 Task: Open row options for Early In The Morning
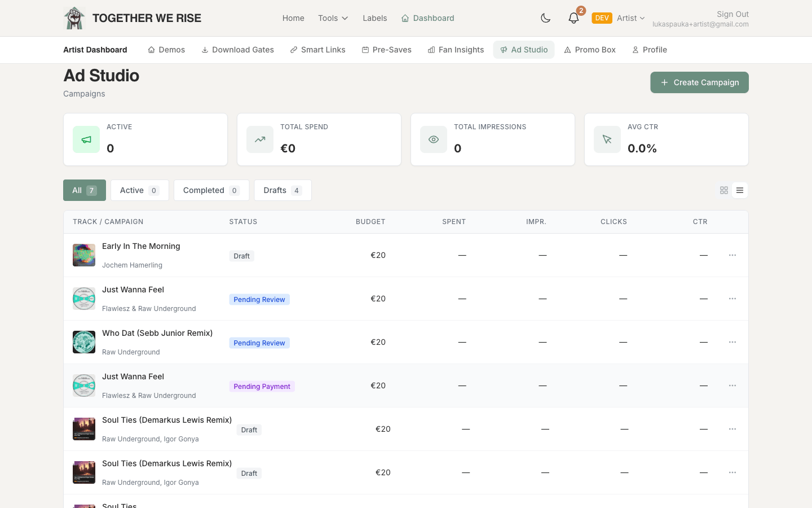pyautogui.click(x=732, y=255)
